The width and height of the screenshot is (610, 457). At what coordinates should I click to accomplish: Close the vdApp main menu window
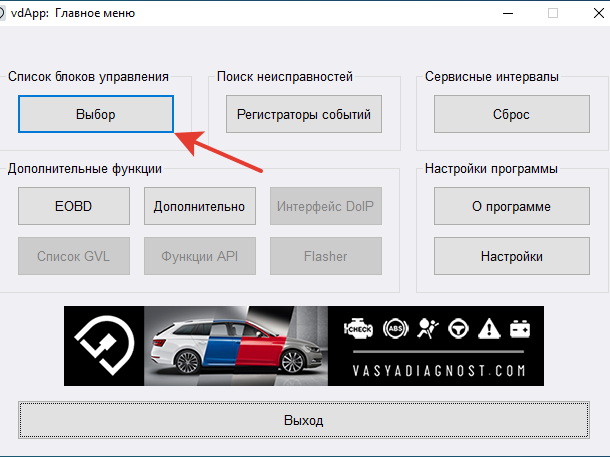pos(598,13)
